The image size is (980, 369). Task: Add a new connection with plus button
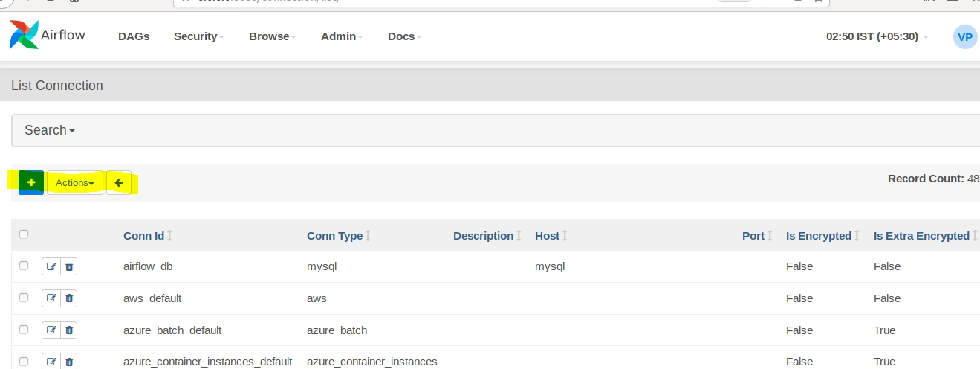pyautogui.click(x=31, y=182)
